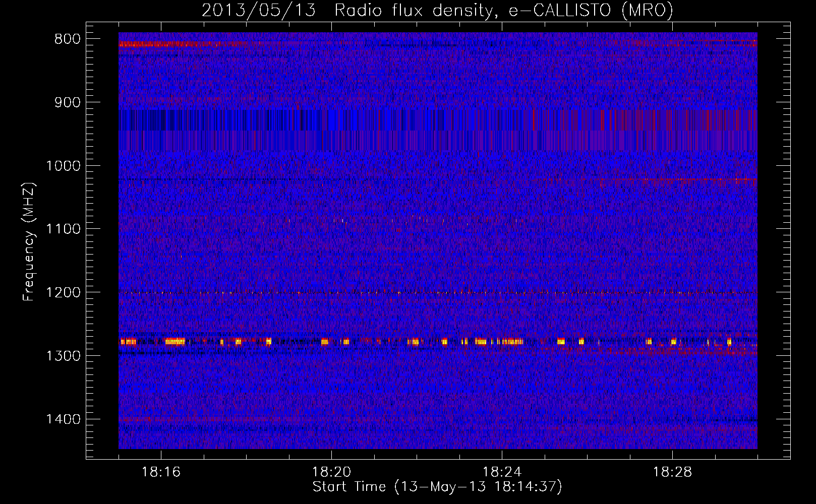Viewport: 816px width, 504px height.
Task: Click the 800 frequency tick label
Action: 68,39
